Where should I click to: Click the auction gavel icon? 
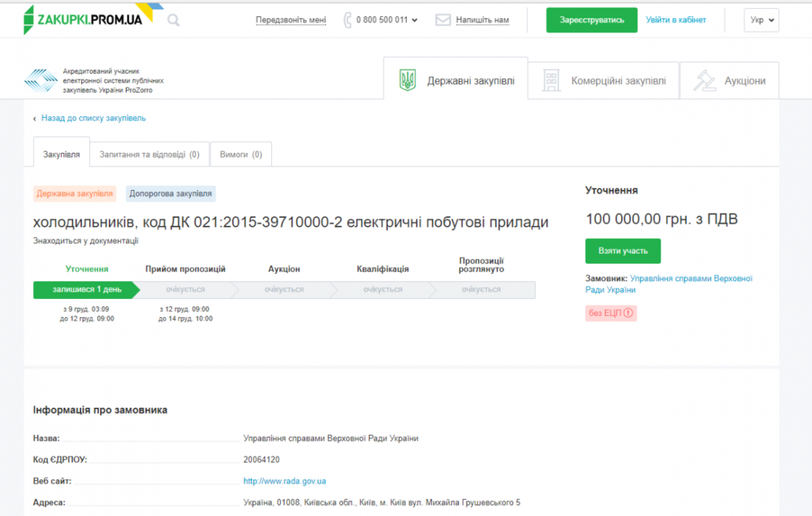click(x=703, y=80)
